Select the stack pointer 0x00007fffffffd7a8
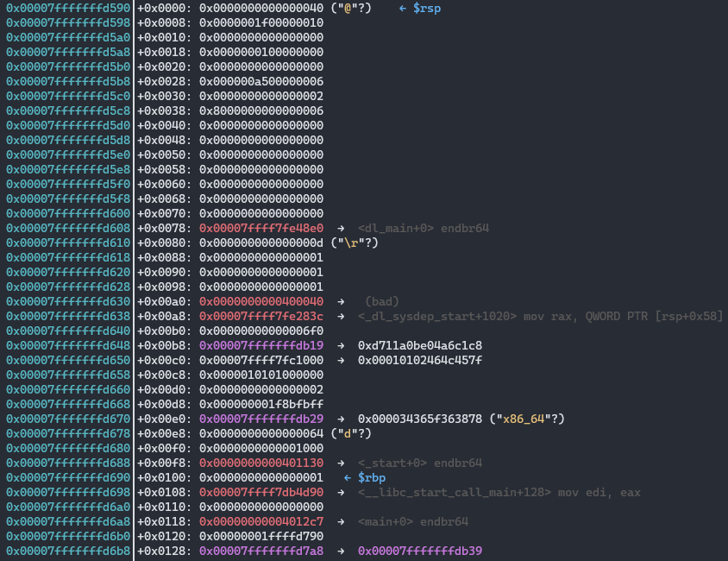728x561 pixels. pyautogui.click(x=261, y=551)
